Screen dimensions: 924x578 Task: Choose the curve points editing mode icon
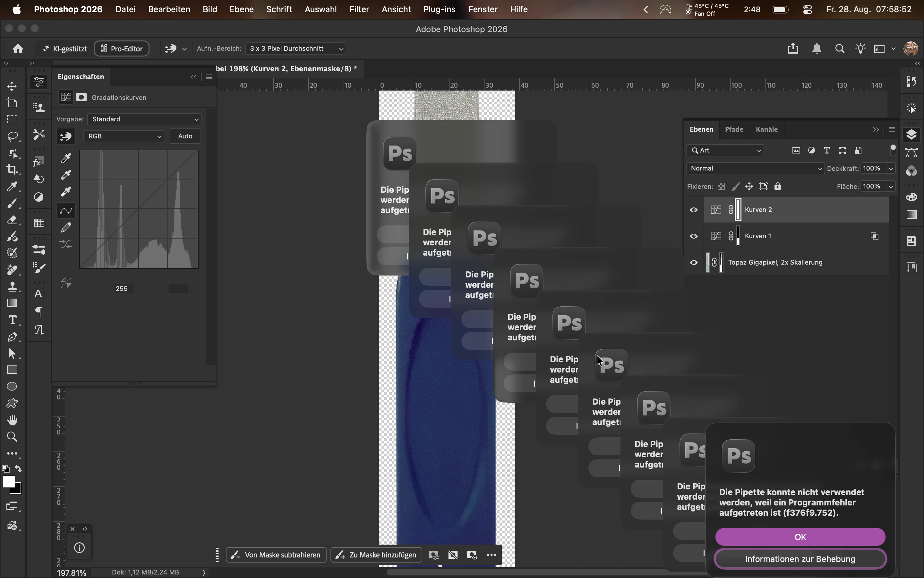coord(66,211)
